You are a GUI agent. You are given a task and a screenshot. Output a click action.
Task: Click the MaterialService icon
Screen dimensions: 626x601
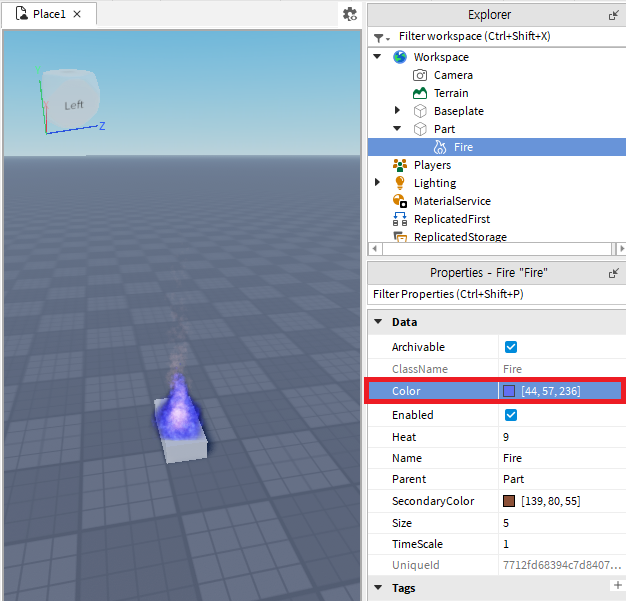[x=400, y=201]
